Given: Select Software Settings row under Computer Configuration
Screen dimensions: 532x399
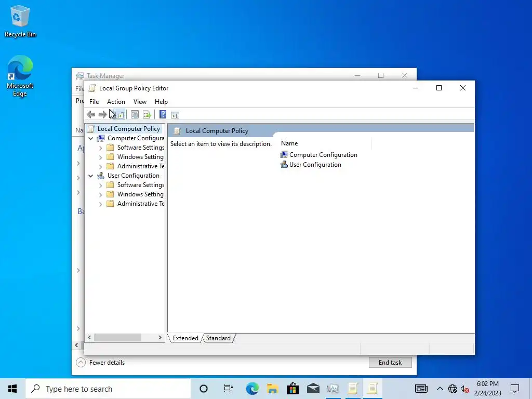Looking at the screenshot, I should pos(136,148).
